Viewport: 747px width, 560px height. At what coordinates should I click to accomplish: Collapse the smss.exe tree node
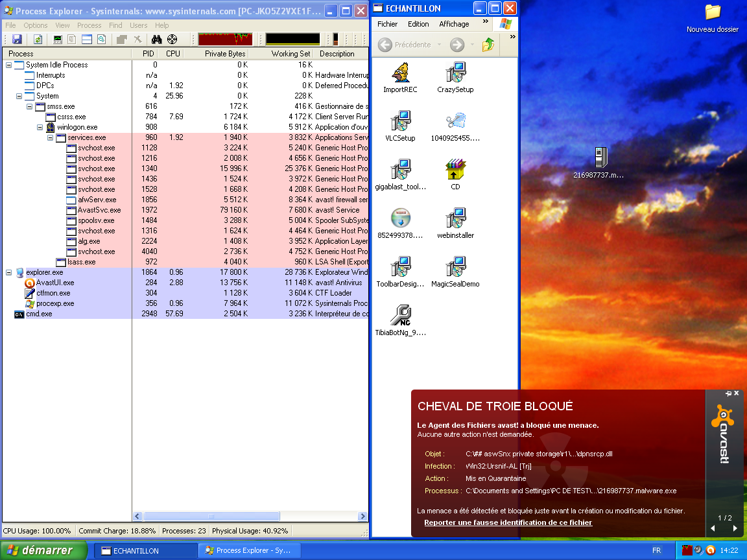point(30,107)
